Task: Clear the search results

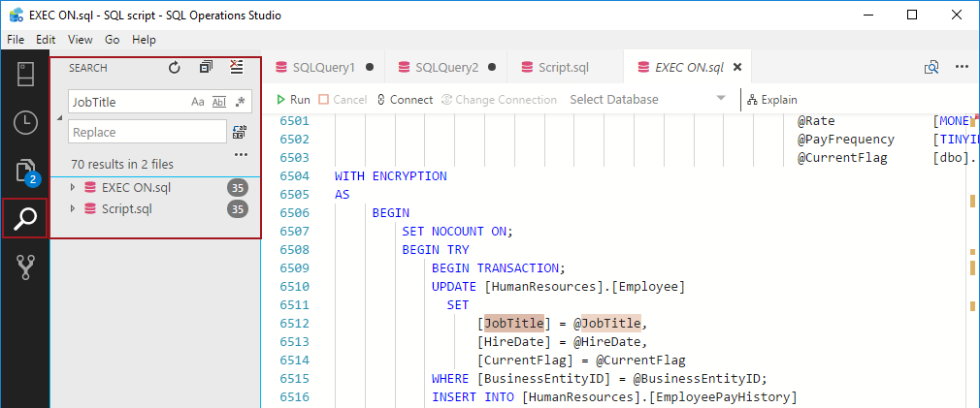Action: click(x=236, y=68)
